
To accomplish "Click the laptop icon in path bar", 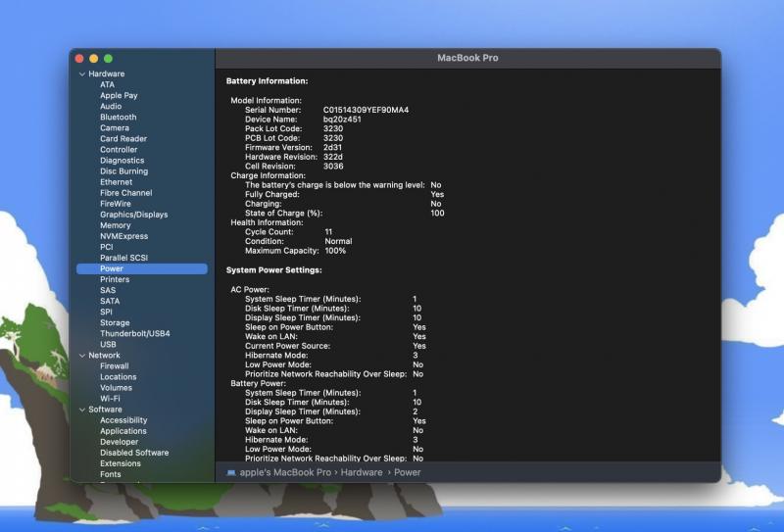I will [x=231, y=472].
